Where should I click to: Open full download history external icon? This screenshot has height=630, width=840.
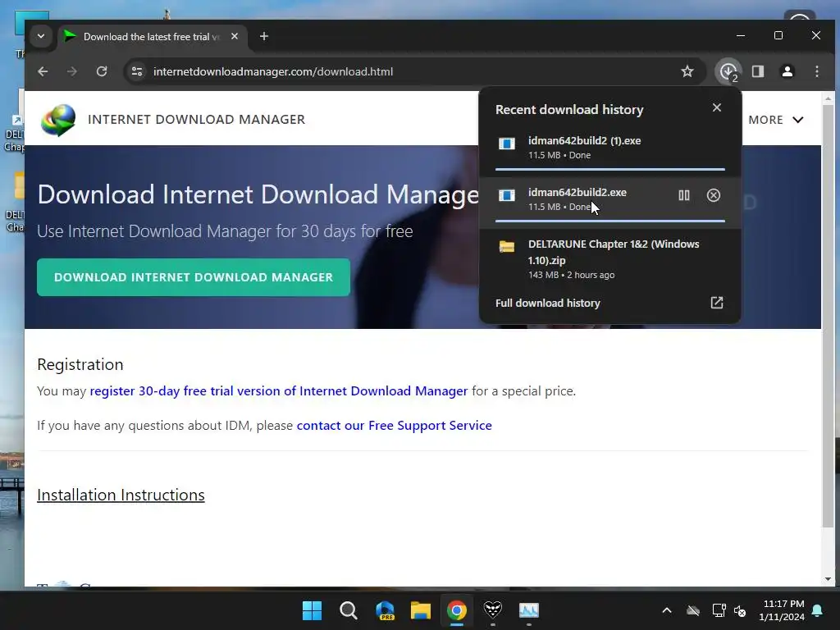(717, 303)
